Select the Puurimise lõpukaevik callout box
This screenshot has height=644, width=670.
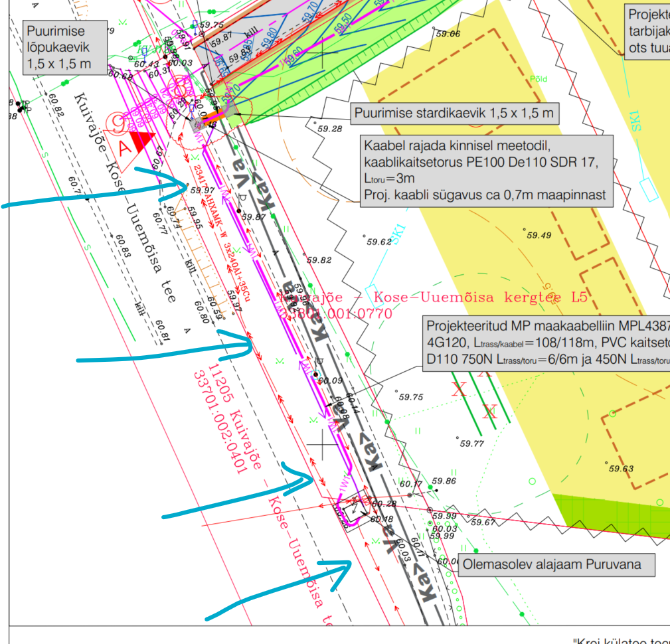coord(58,46)
